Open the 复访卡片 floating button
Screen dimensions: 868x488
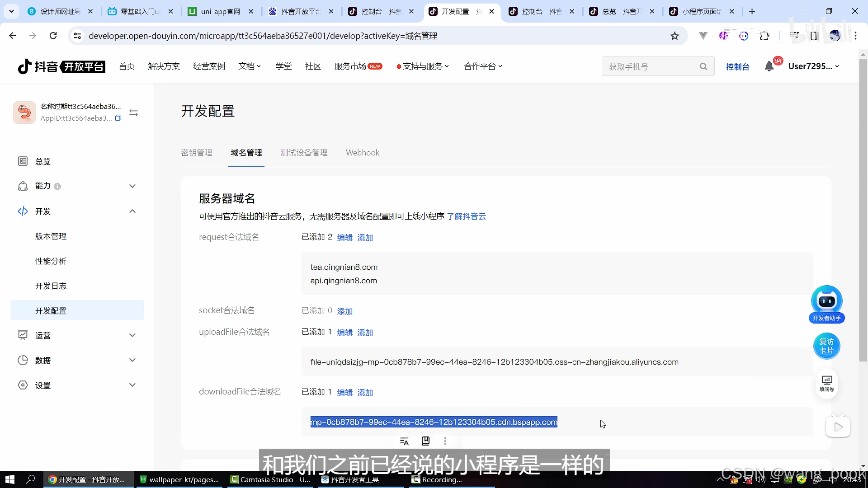click(x=826, y=346)
